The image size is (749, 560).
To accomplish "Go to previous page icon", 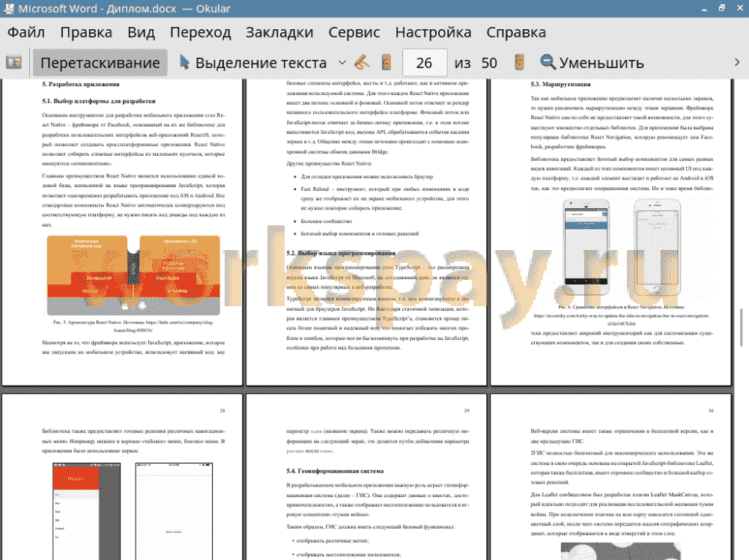I will pos(386,63).
